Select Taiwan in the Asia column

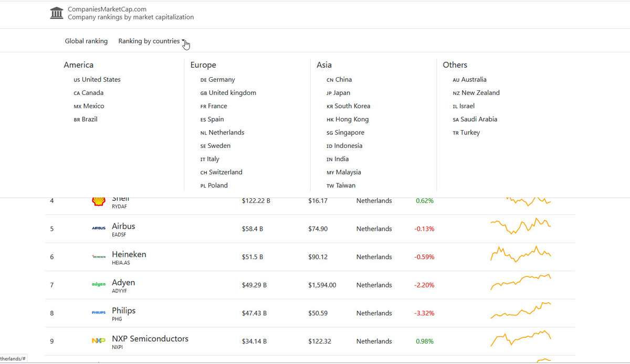(341, 185)
